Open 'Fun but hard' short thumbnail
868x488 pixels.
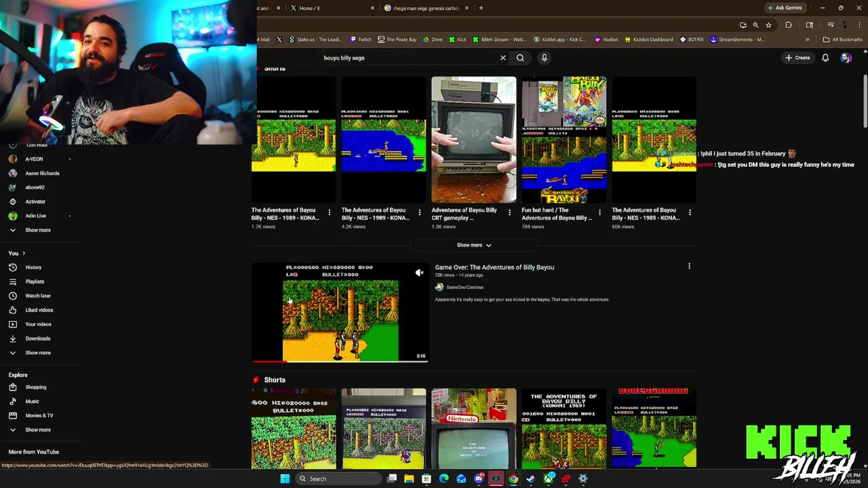coord(564,140)
